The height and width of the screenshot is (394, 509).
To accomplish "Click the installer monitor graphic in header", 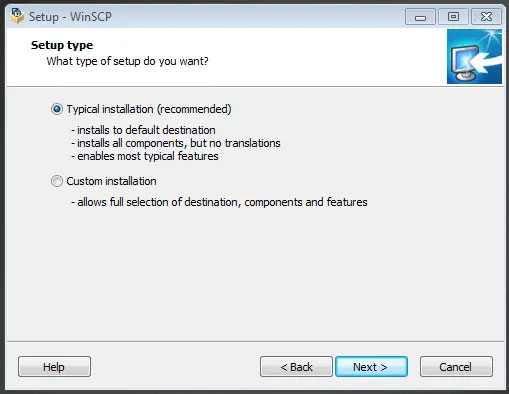I will tap(474, 56).
